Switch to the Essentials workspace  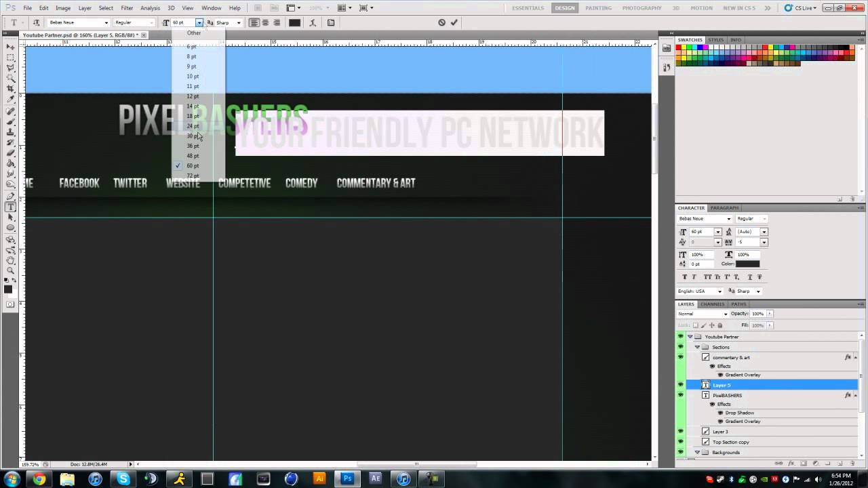click(528, 8)
